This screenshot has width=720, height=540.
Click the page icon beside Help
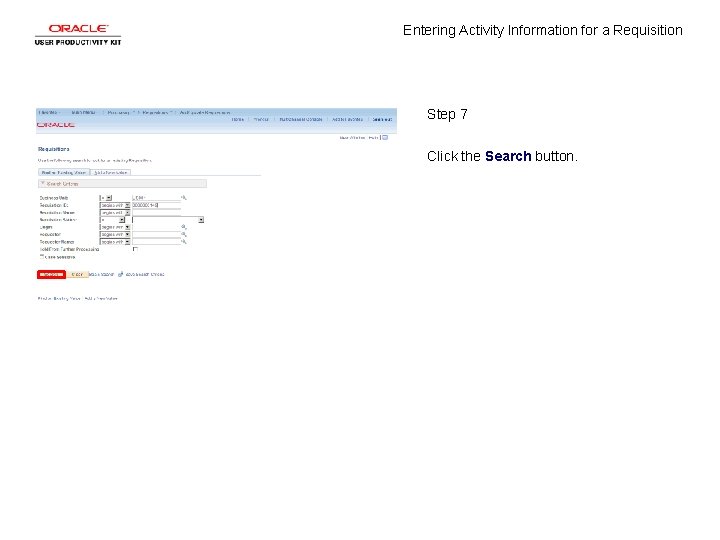(x=385, y=137)
